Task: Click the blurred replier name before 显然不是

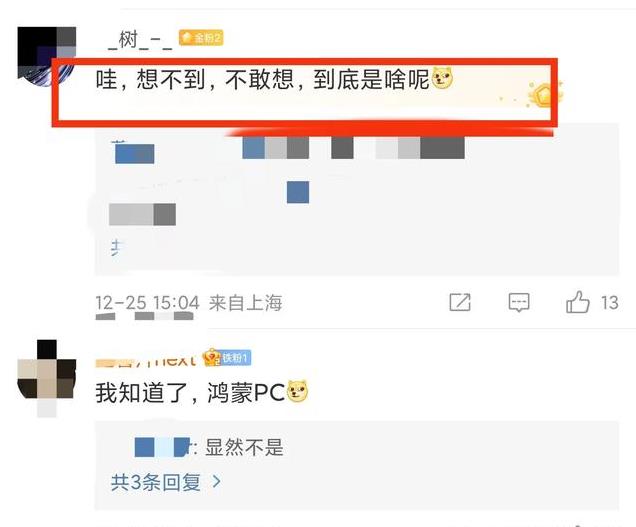Action: (x=162, y=447)
